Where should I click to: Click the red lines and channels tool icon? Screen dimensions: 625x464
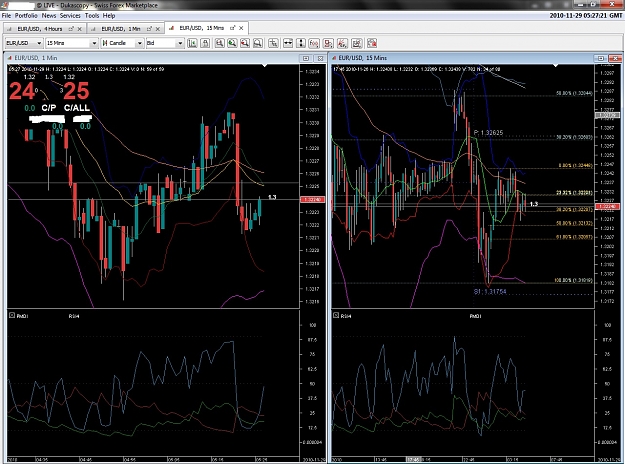[342, 43]
